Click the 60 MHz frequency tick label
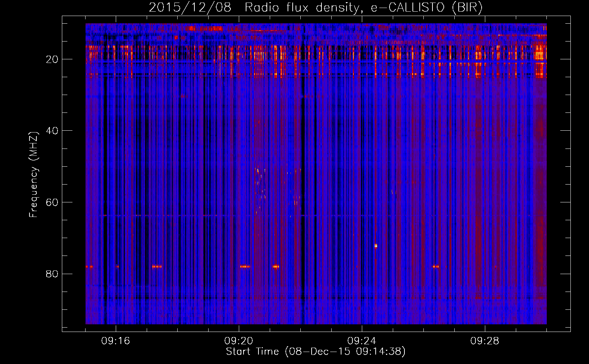This screenshot has height=364, width=589. click(52, 202)
